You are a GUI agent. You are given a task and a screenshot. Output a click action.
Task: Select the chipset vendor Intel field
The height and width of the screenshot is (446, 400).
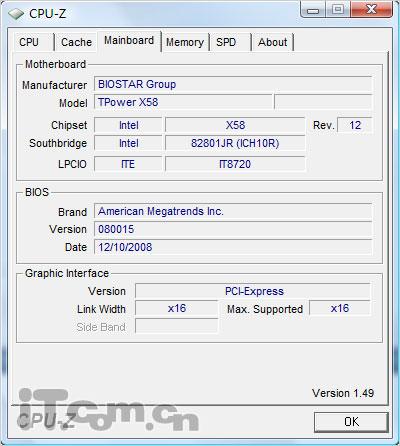pyautogui.click(x=128, y=125)
